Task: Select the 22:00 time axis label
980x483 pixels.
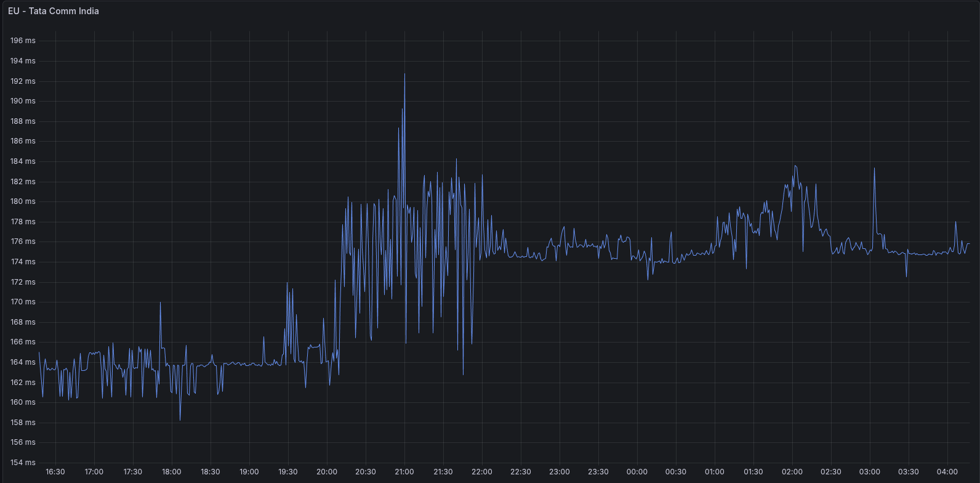Action: [481, 472]
